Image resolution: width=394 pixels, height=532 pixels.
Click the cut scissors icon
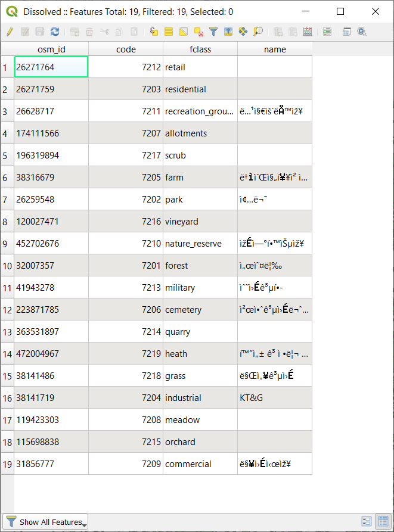pyautogui.click(x=104, y=32)
